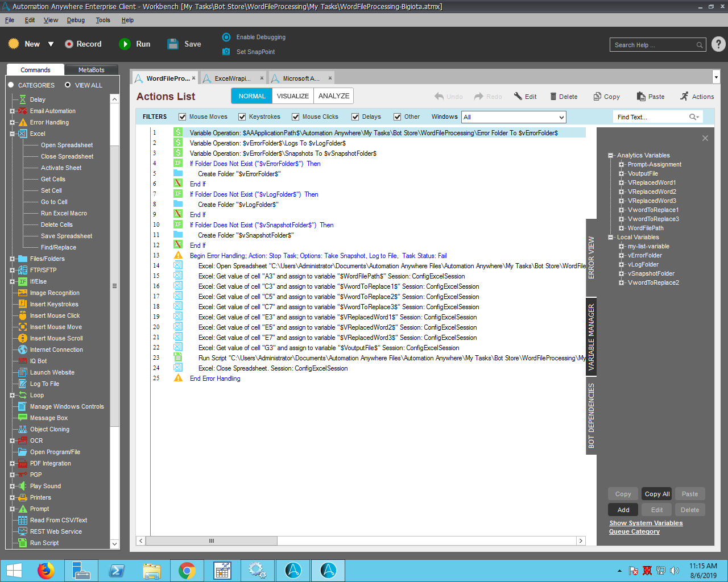The width and height of the screenshot is (728, 582).
Task: Click the Save disk icon
Action: coord(173,44)
